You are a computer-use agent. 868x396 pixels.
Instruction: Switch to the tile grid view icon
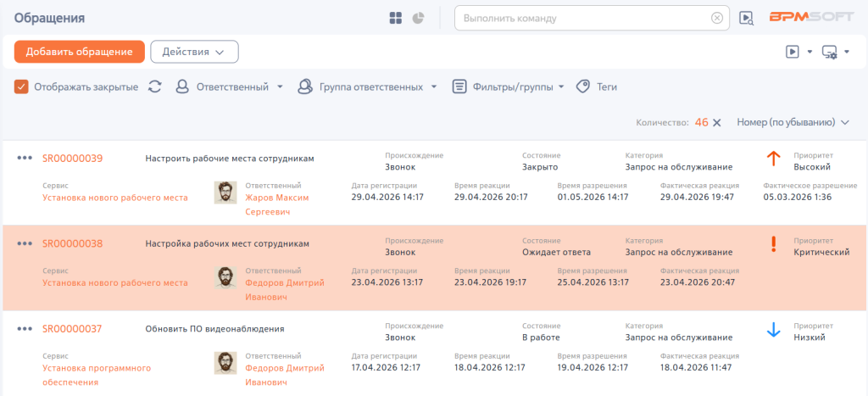tap(395, 19)
